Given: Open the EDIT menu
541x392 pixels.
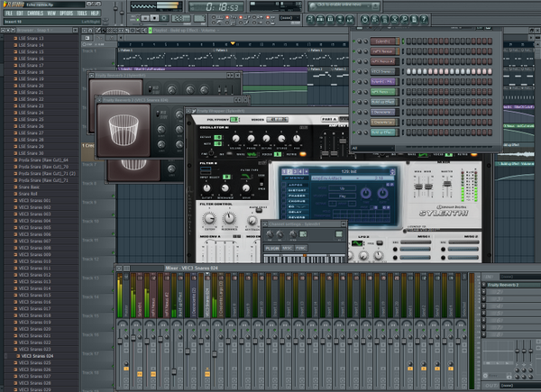Looking at the screenshot, I should tap(20, 14).
